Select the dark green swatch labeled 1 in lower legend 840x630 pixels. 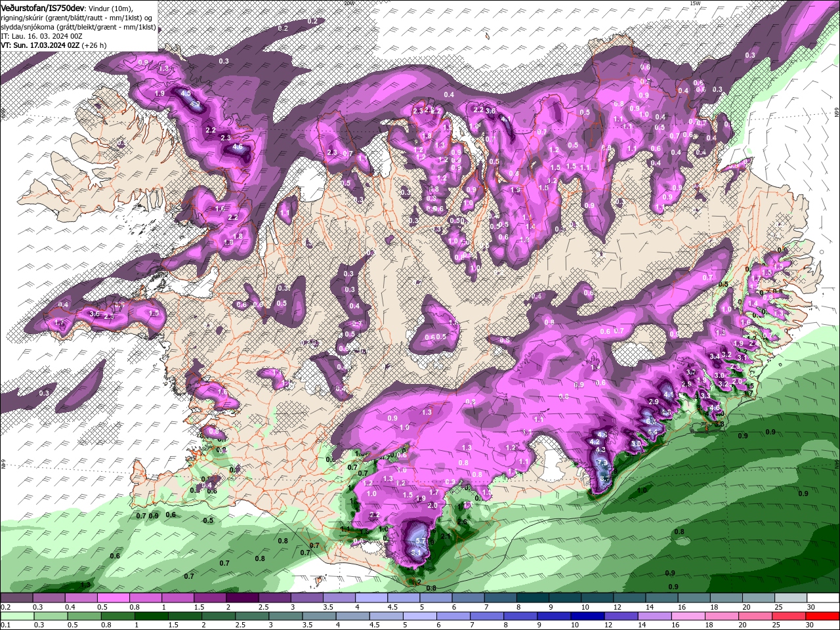click(x=152, y=616)
